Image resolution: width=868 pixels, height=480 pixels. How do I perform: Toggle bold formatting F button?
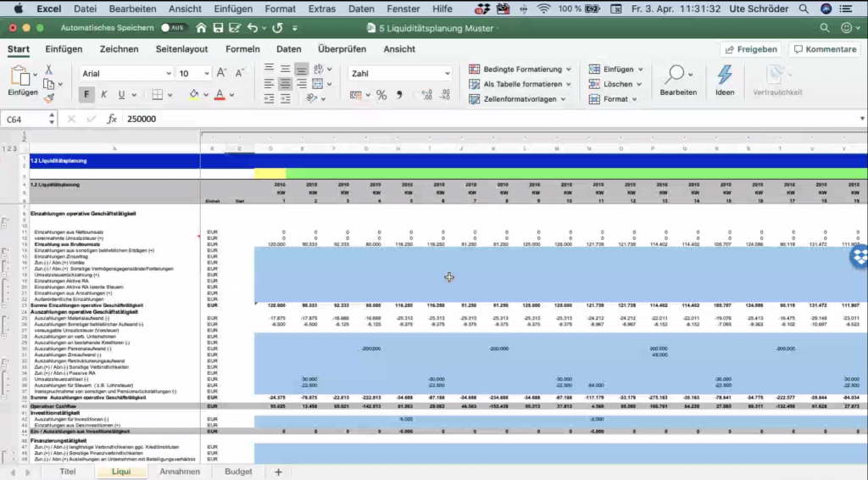coord(86,95)
